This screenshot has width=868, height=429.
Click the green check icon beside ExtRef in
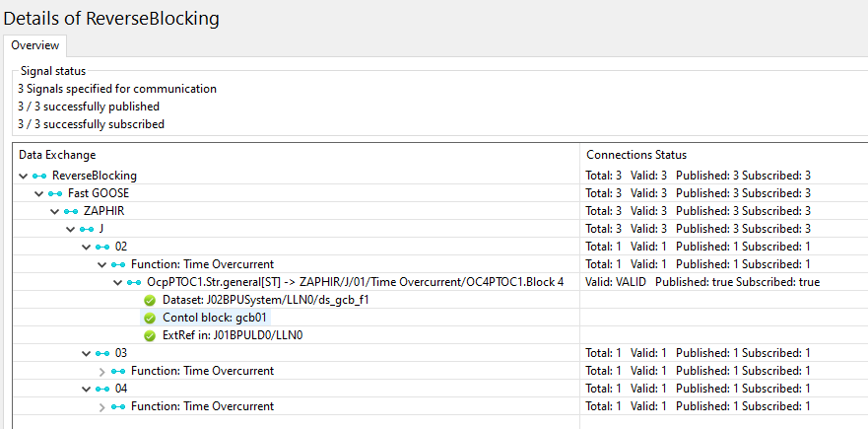(150, 335)
